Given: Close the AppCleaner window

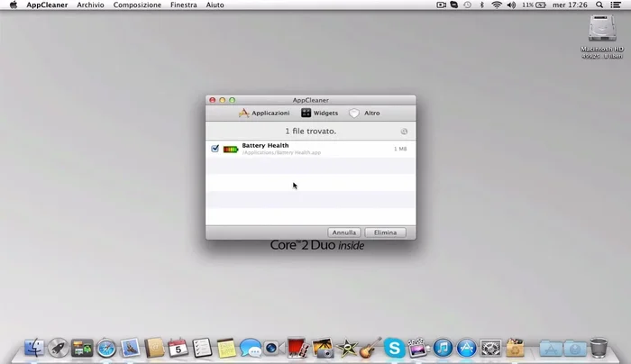Looking at the screenshot, I should pos(213,100).
